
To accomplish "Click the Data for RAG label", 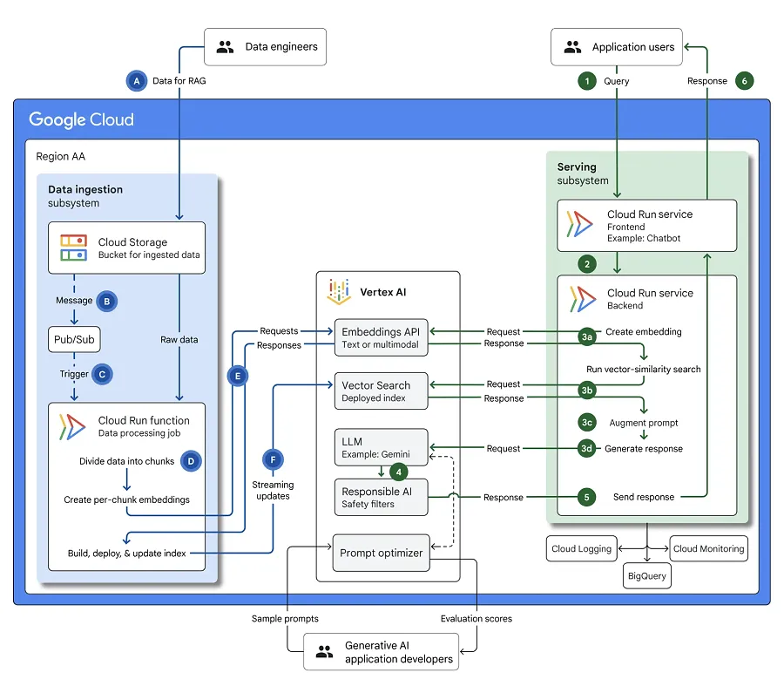I will point(179,80).
